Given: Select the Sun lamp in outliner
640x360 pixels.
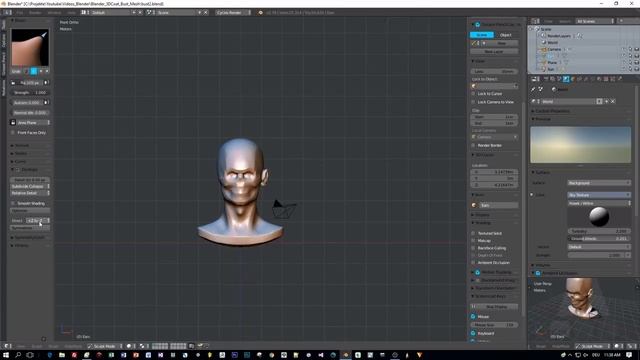Looking at the screenshot, I should pos(551,69).
